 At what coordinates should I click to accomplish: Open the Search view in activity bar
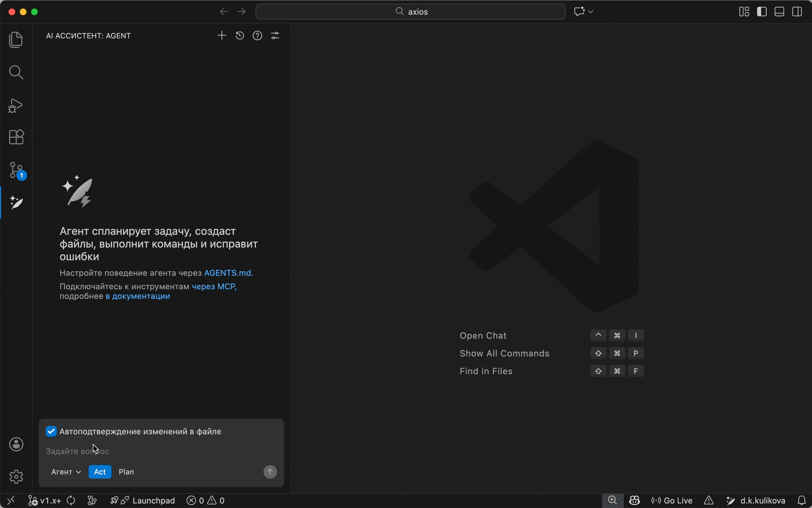(x=16, y=72)
